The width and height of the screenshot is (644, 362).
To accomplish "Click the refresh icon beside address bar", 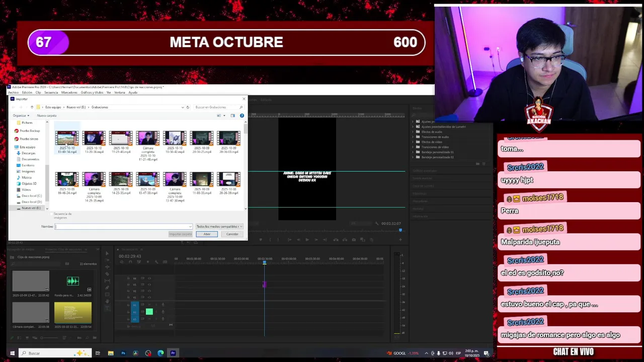I will [x=188, y=107].
